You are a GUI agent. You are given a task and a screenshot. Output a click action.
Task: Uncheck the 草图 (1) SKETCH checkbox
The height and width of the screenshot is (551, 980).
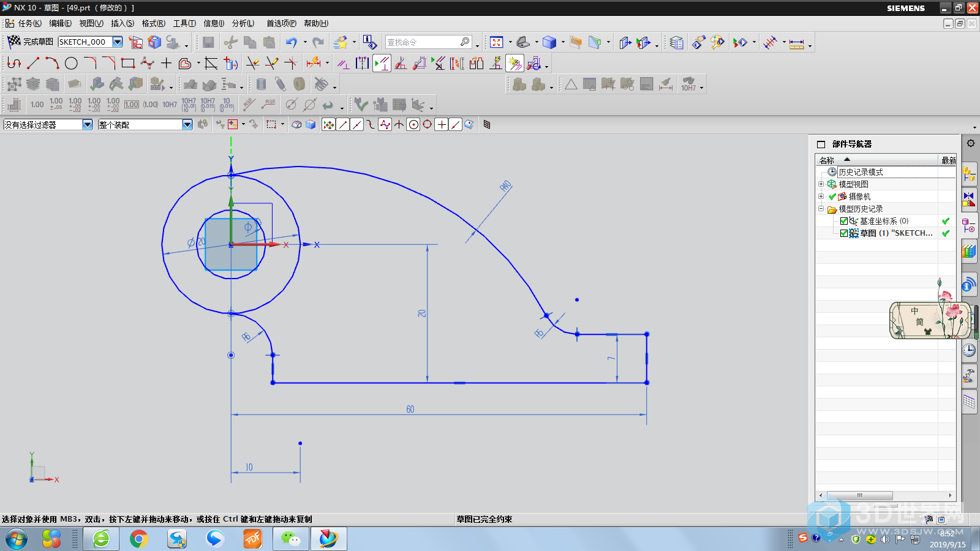coord(844,233)
